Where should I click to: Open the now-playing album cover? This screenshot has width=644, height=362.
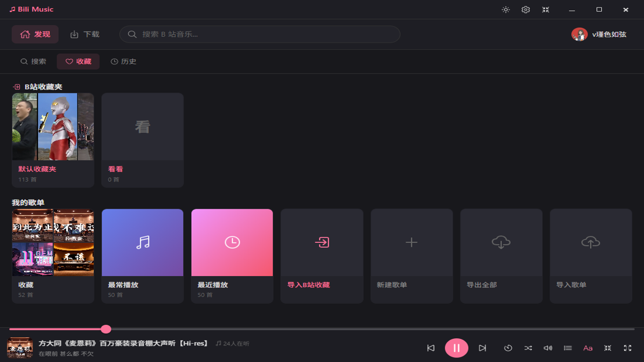(20, 348)
